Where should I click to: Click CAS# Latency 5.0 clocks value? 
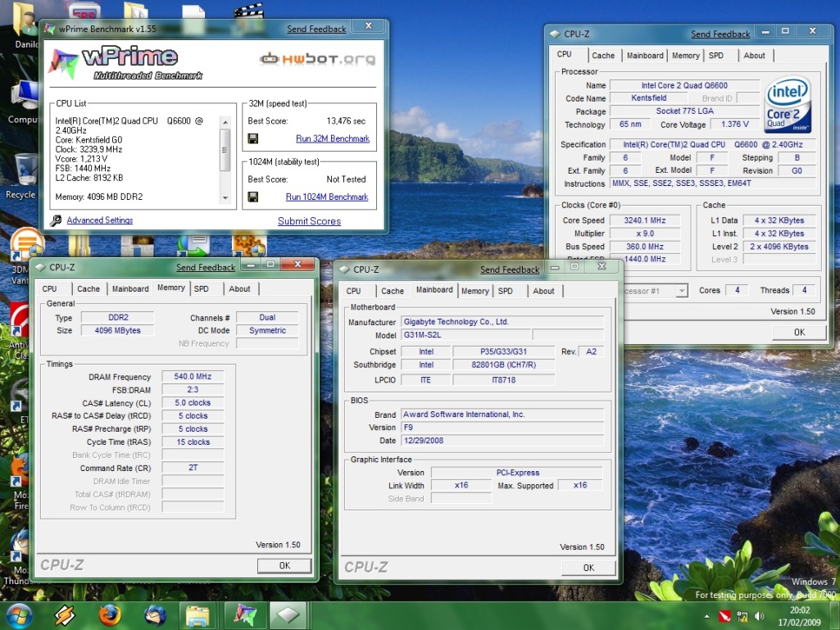click(x=193, y=403)
